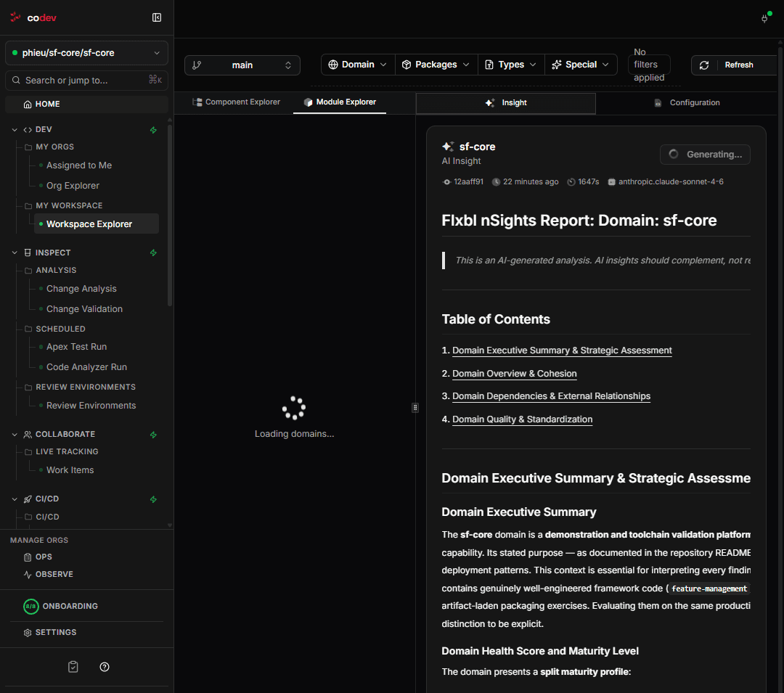Click the git branch icon beside main

click(x=197, y=65)
